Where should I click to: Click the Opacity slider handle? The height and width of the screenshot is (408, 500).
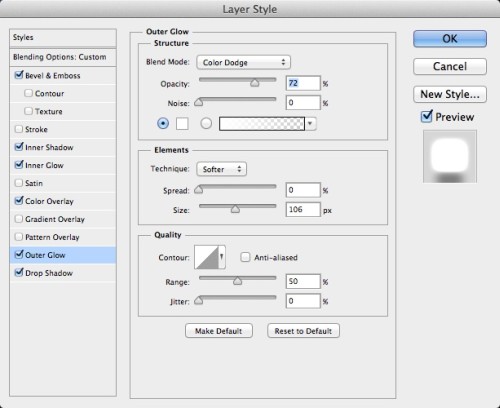click(x=255, y=82)
